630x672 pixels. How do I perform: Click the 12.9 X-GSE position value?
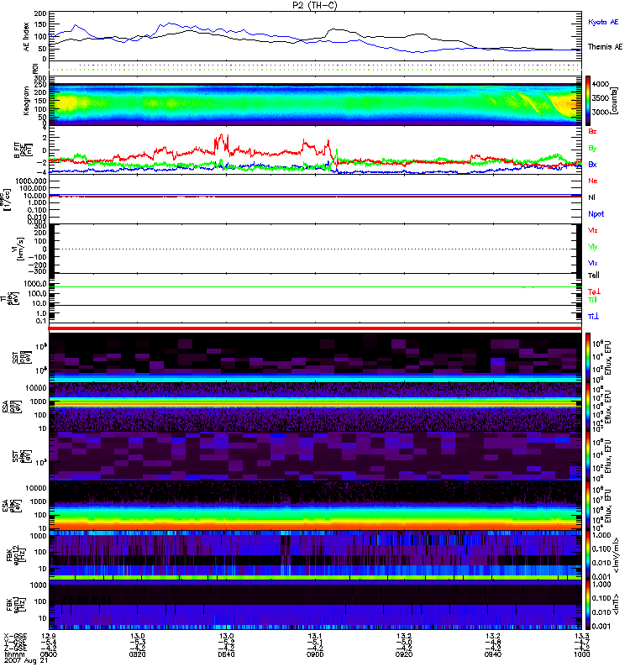coord(49,636)
